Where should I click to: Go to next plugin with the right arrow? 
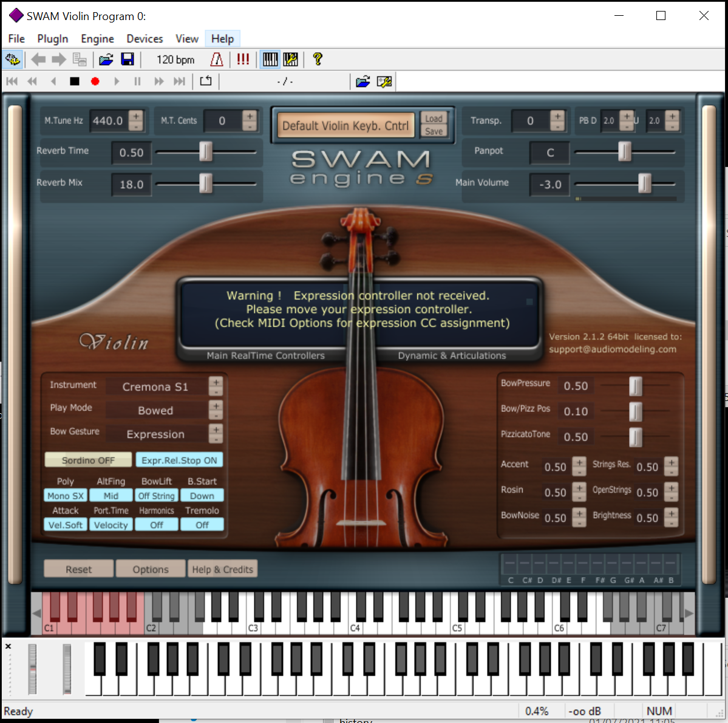(58, 60)
